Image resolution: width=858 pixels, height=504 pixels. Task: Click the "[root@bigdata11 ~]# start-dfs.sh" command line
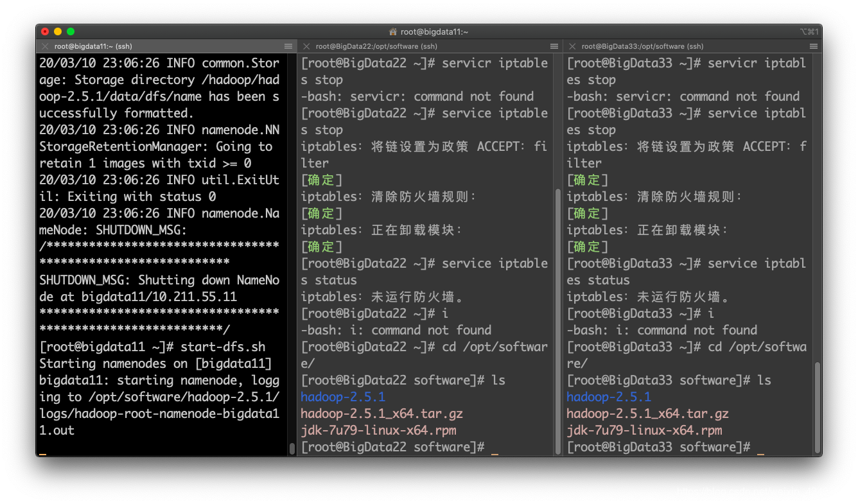[x=152, y=347]
